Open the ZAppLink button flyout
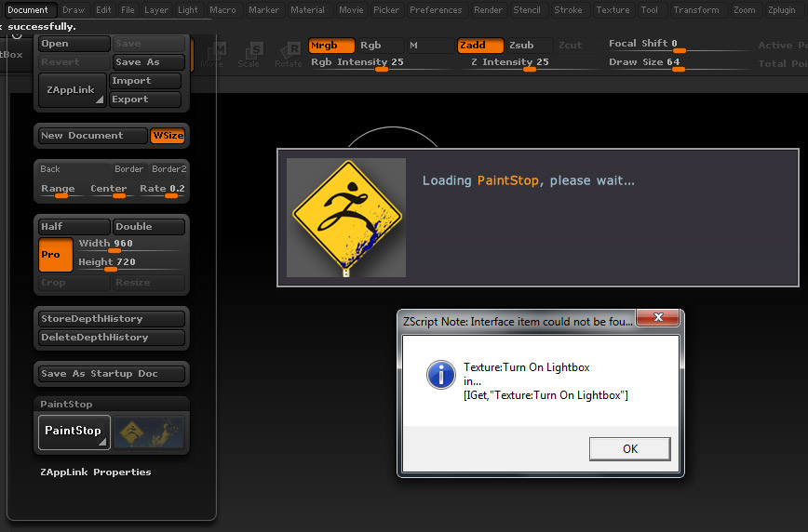 click(x=73, y=90)
